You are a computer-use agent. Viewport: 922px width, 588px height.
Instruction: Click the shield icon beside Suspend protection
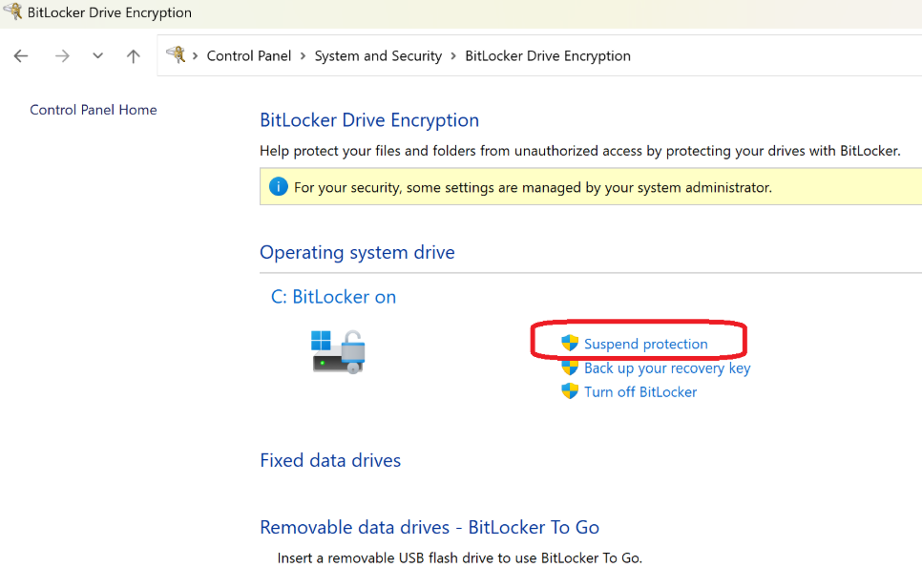click(x=570, y=344)
